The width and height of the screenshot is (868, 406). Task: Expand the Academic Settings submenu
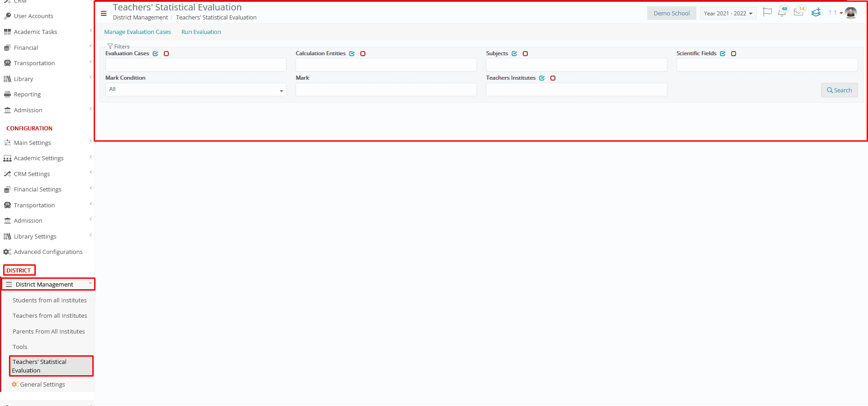tap(91, 157)
